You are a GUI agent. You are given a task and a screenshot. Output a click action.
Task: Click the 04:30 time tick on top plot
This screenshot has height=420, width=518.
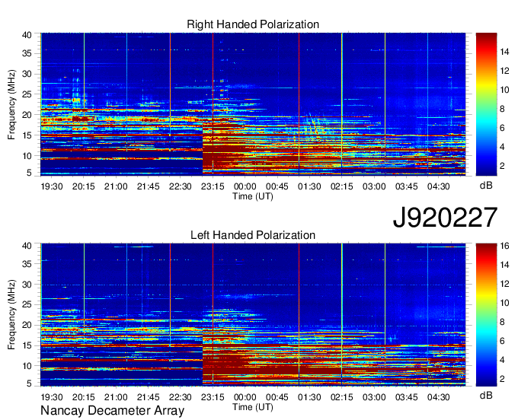pos(439,186)
